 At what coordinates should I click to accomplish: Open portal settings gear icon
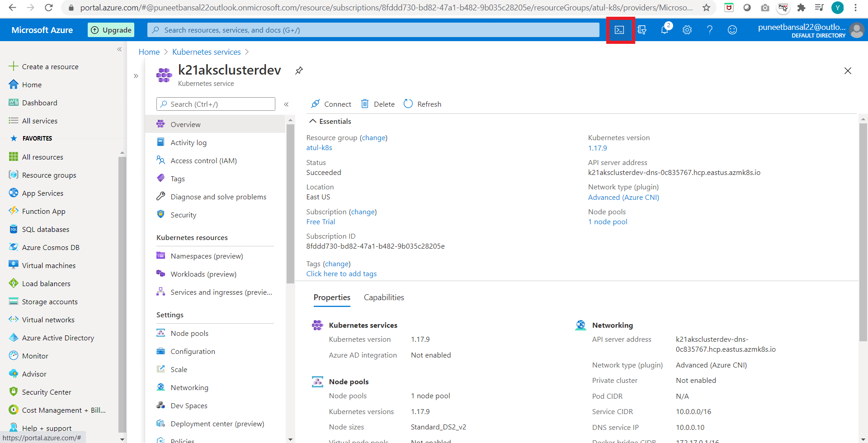coord(687,30)
